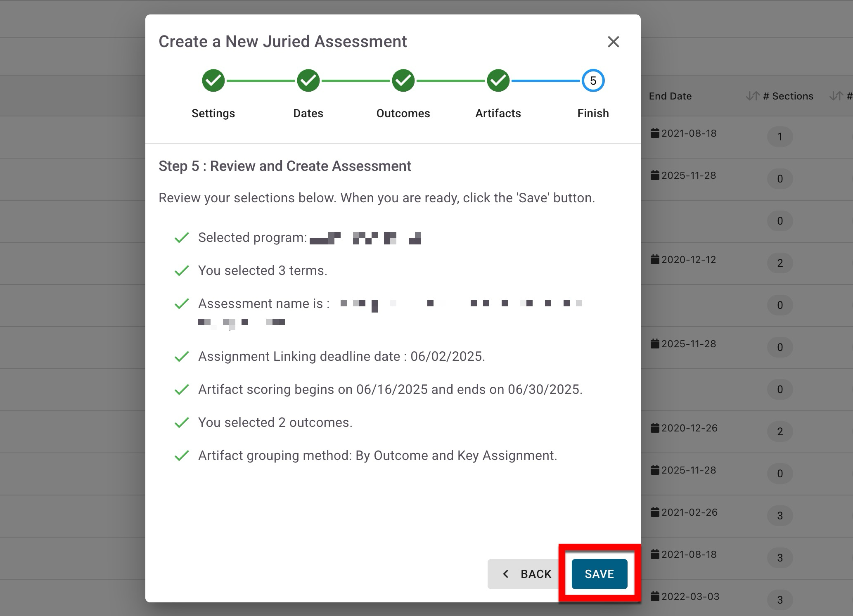Close the Create Juried Assessment dialog
The width and height of the screenshot is (853, 616).
coord(613,42)
